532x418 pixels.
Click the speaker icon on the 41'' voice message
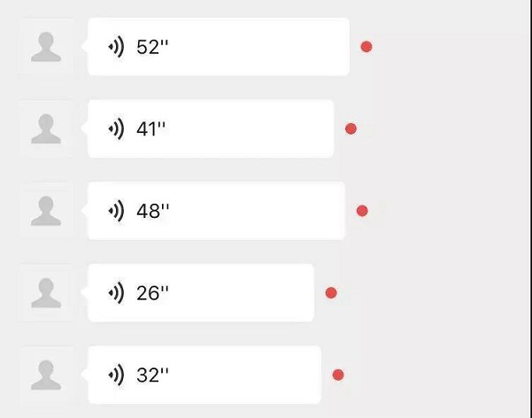(116, 128)
